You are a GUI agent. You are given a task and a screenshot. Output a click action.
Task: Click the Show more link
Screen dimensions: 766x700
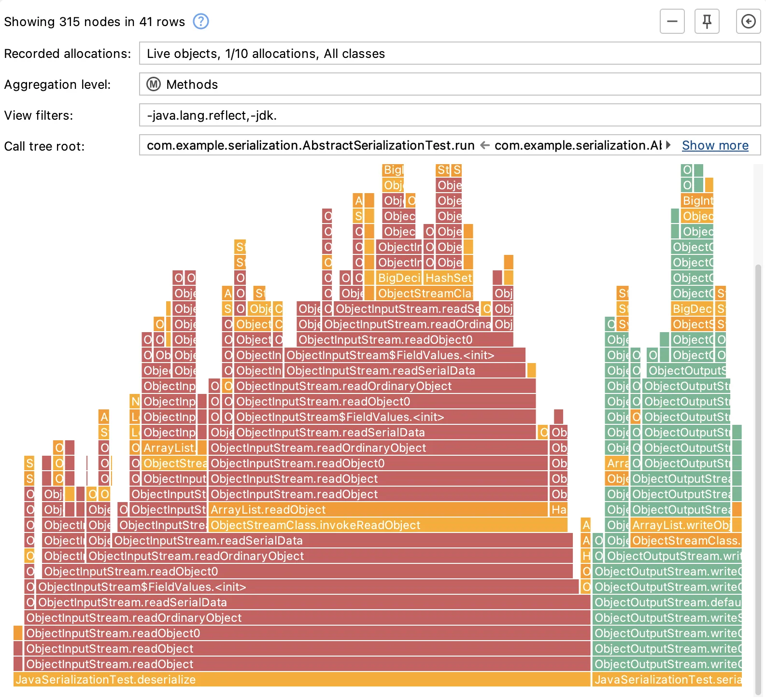715,145
